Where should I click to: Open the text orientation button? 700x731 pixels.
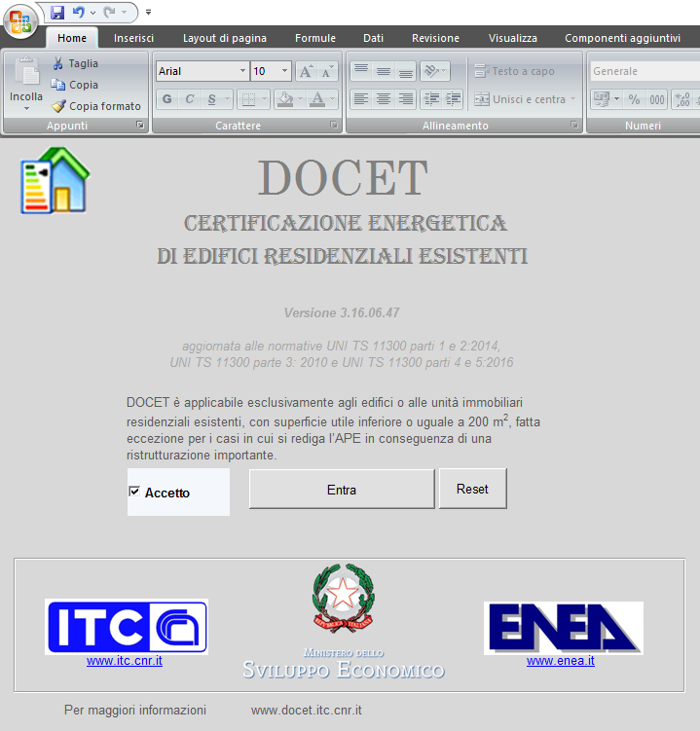[x=434, y=71]
